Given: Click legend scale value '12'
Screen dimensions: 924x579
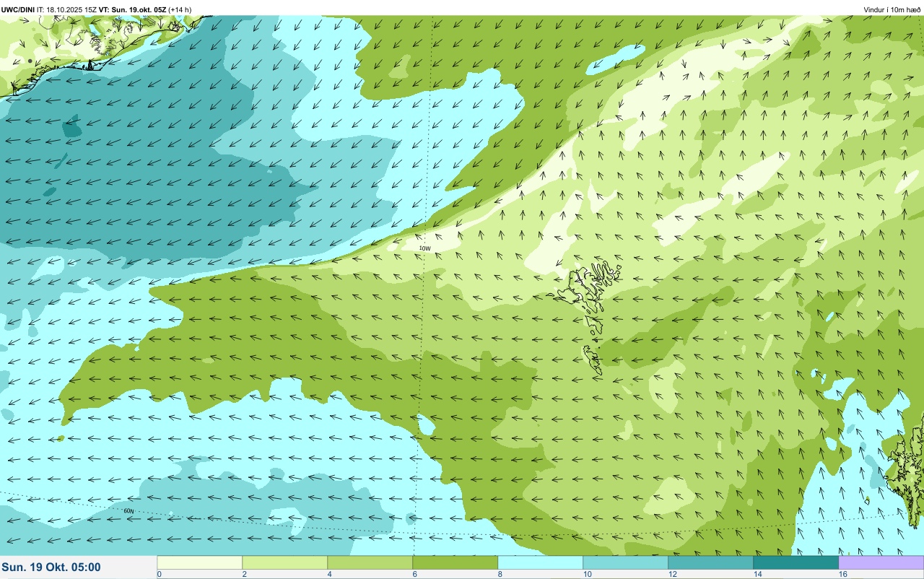Looking at the screenshot, I should tap(673, 574).
